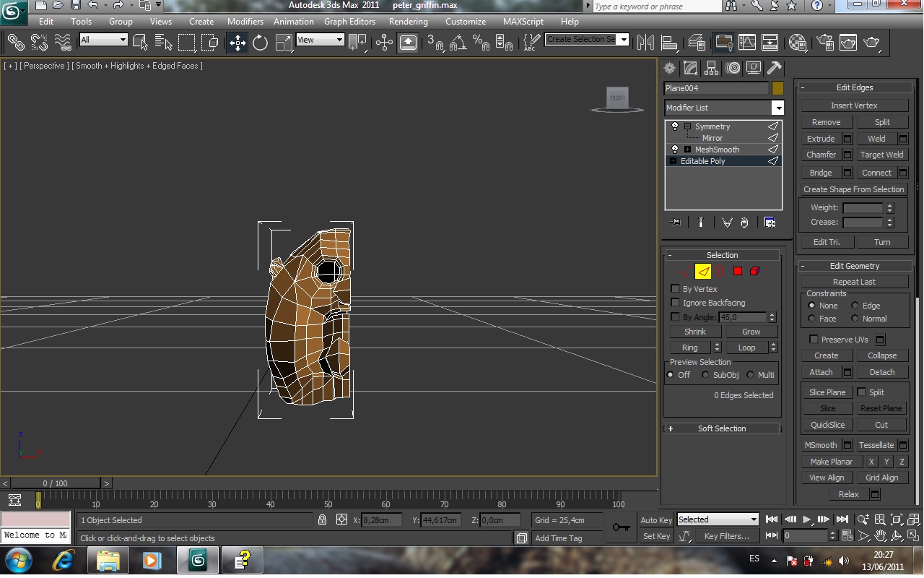Open the Curve Editor
924x578 pixels.
click(747, 42)
